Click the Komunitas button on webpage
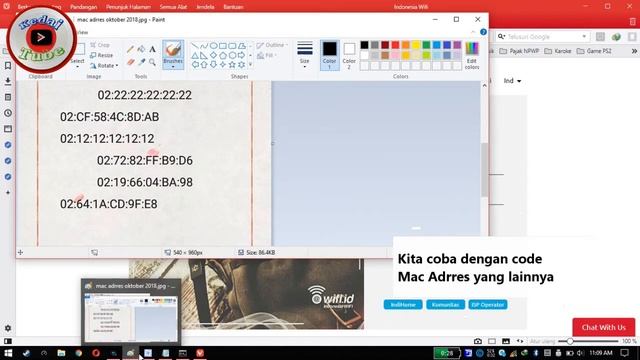 coord(445,304)
